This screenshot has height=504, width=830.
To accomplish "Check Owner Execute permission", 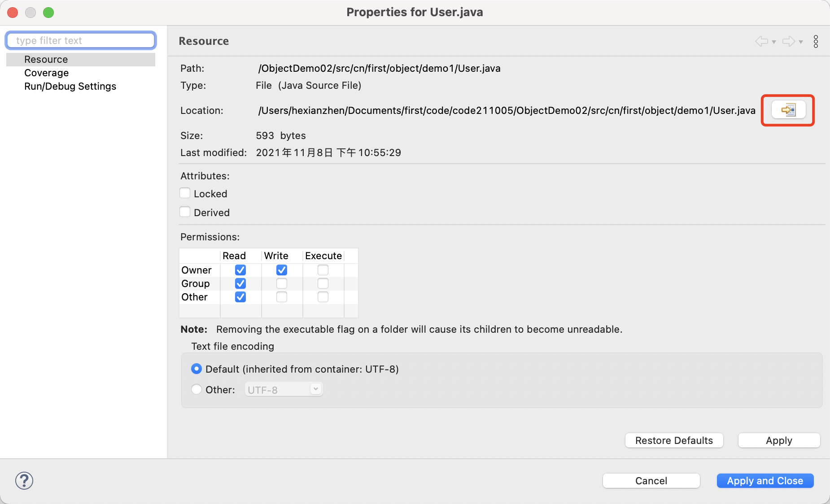I will coord(323,270).
